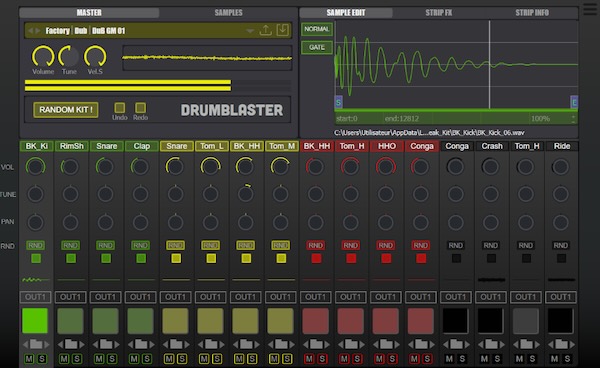Screen dimensions: 600x368
Task: Switch to the MASTER tab
Action: coord(89,13)
